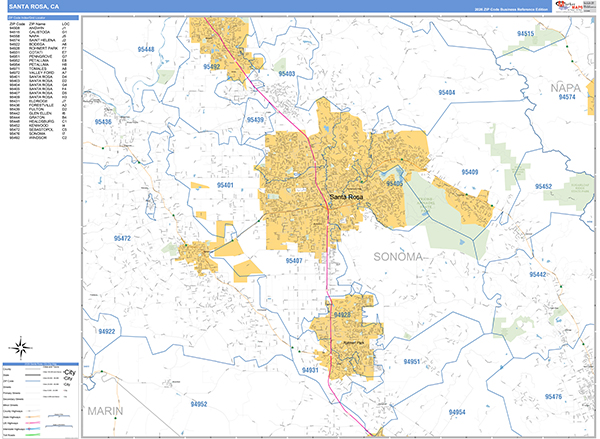The image size is (600, 439).
Task: Click the US Highways pink legend line
Action: [33, 423]
